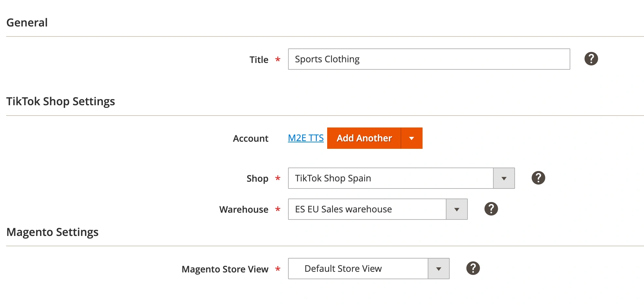
Task: Expand the Add Another arrow menu
Action: pyautogui.click(x=412, y=138)
